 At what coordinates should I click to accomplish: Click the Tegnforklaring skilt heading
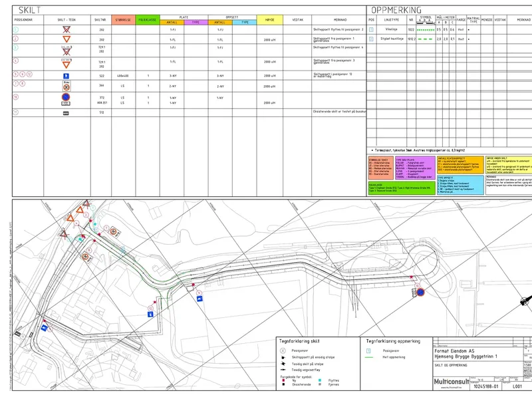[x=299, y=341]
